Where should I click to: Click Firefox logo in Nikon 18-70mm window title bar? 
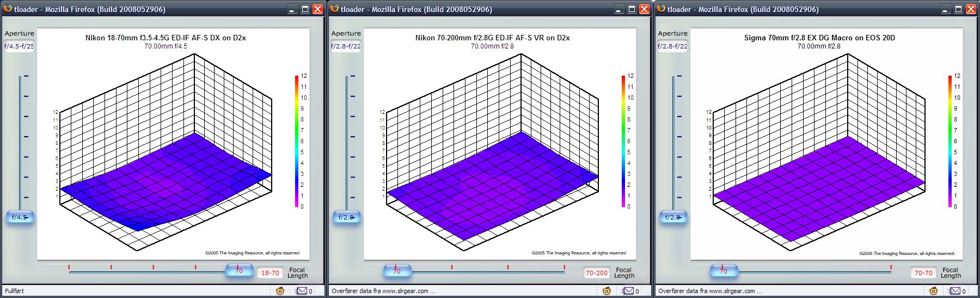(8, 9)
